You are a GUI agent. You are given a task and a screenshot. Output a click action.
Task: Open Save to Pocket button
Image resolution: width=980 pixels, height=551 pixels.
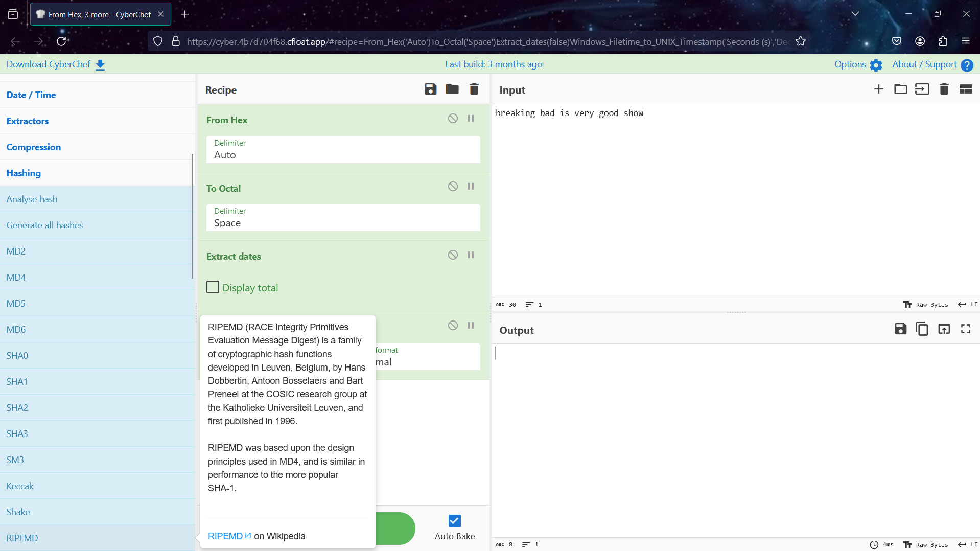tap(897, 41)
